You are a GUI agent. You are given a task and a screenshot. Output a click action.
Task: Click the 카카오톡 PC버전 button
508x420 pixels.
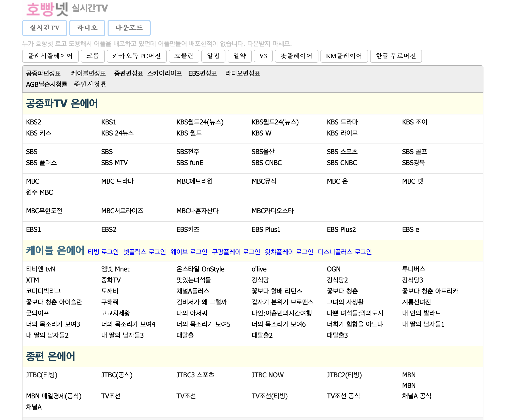click(136, 56)
